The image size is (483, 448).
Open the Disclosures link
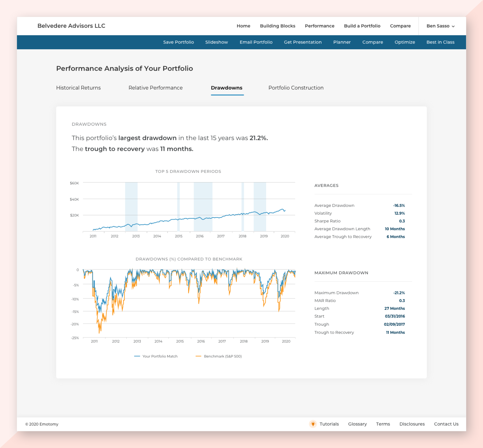click(412, 424)
